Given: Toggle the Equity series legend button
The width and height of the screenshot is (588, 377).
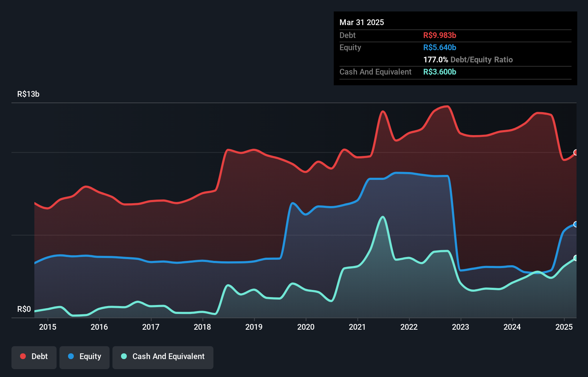Looking at the screenshot, I should coord(85,357).
